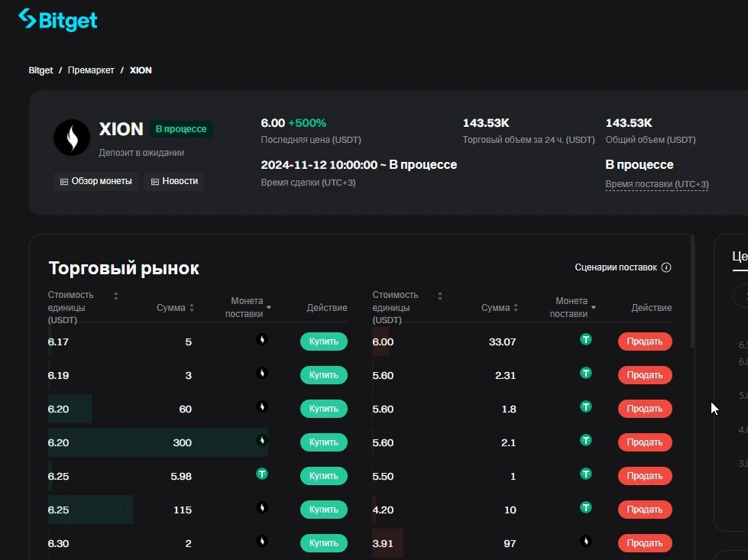Open Обзор монеты button
748x560 pixels.
pos(96,181)
